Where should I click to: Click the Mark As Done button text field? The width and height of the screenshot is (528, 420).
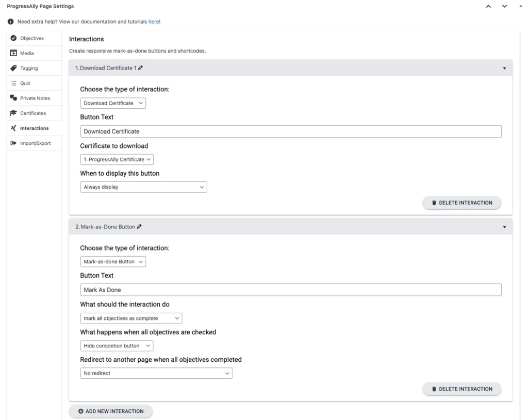tap(291, 290)
